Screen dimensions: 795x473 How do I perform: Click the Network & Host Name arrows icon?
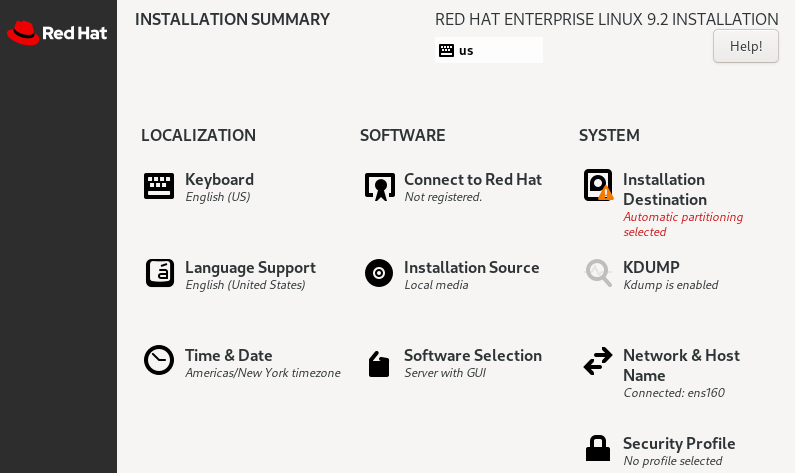pos(598,361)
